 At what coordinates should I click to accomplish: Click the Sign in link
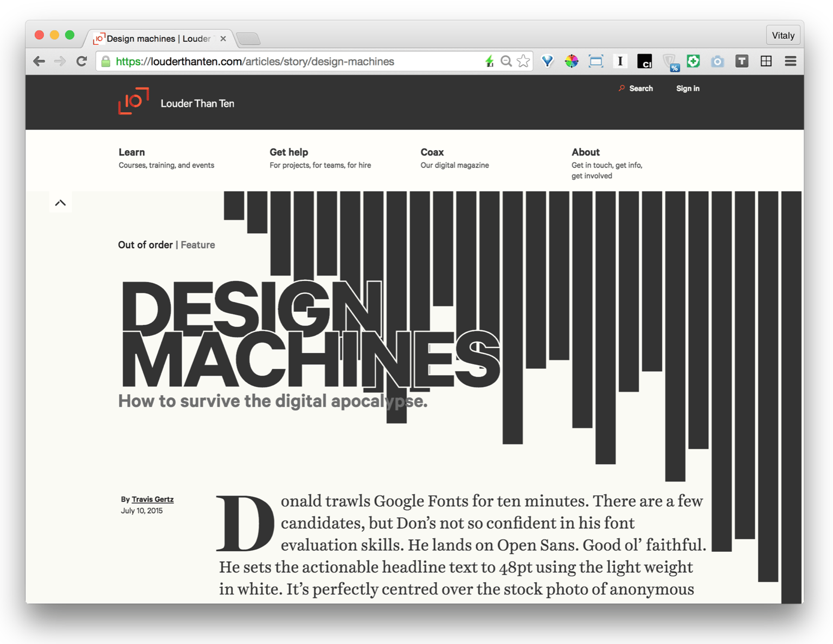pyautogui.click(x=688, y=88)
